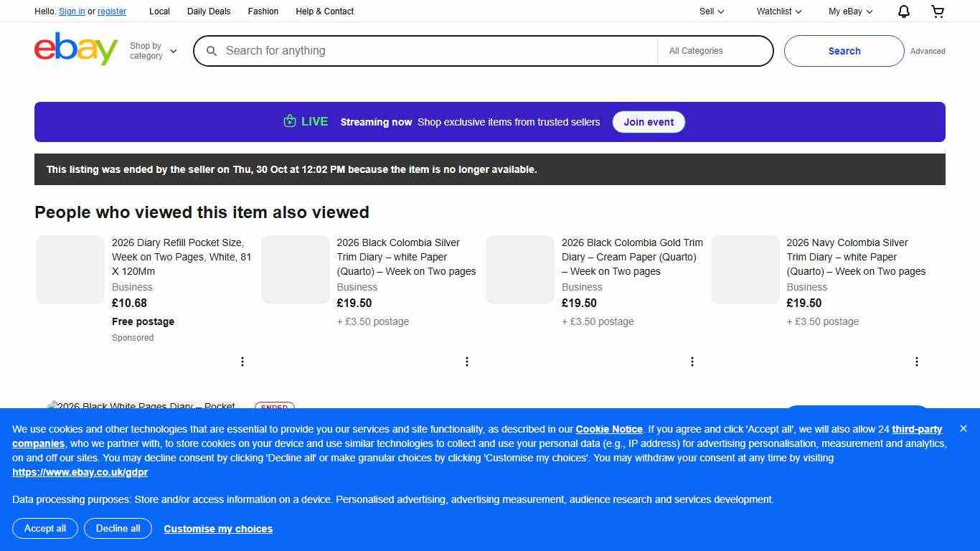Click Accept all cookies

point(45,528)
